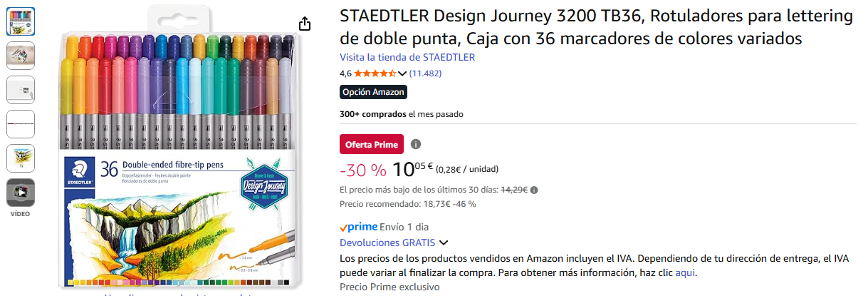Image resolution: width=868 pixels, height=296 pixels.
Task: Select the third product thumbnail
Action: tap(21, 90)
